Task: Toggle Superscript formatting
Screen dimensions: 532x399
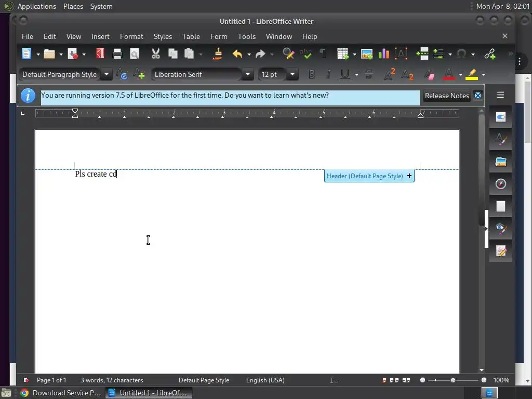Action: pos(389,74)
